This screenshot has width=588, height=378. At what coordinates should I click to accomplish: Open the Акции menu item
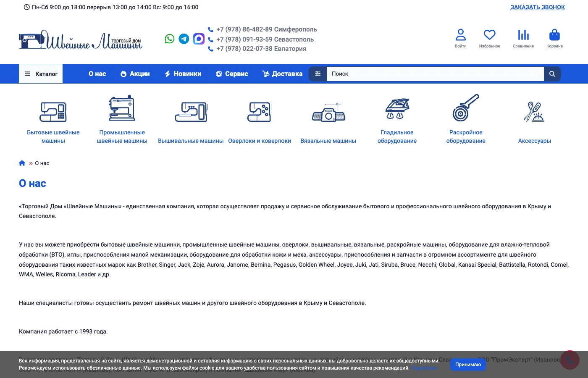pyautogui.click(x=135, y=74)
